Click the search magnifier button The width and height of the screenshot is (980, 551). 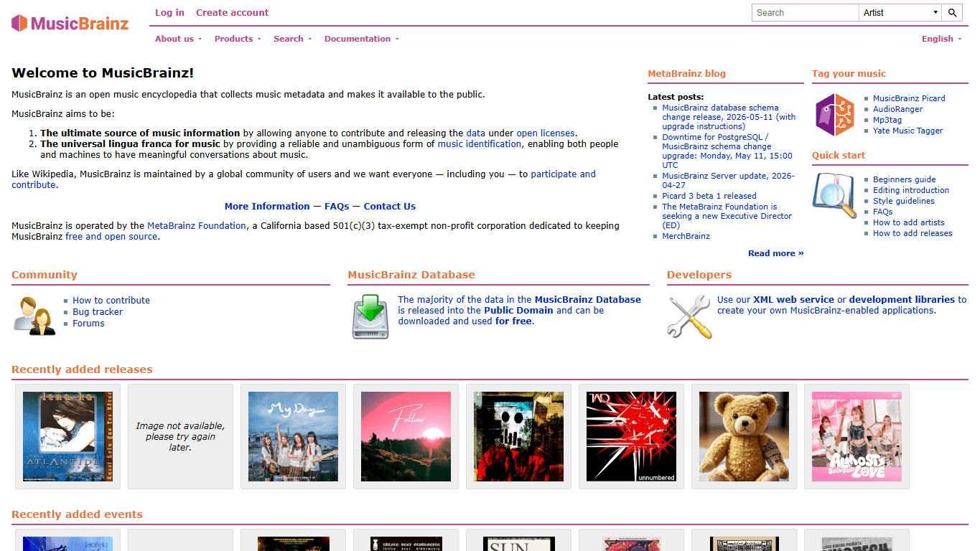[x=953, y=13]
